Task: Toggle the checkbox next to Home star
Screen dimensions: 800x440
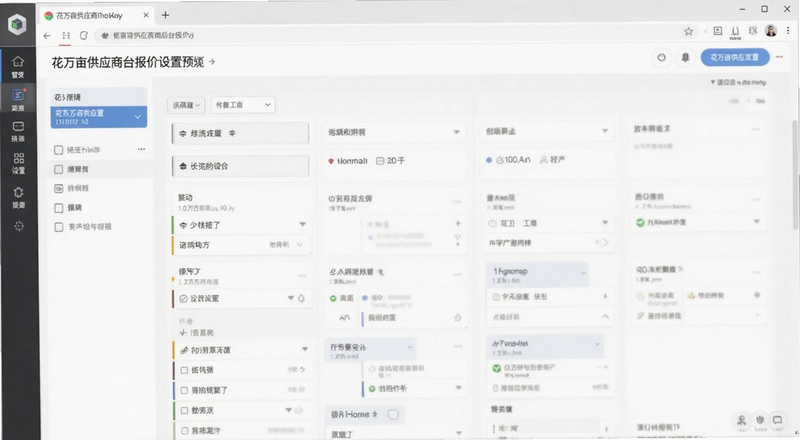Action: pos(393,414)
